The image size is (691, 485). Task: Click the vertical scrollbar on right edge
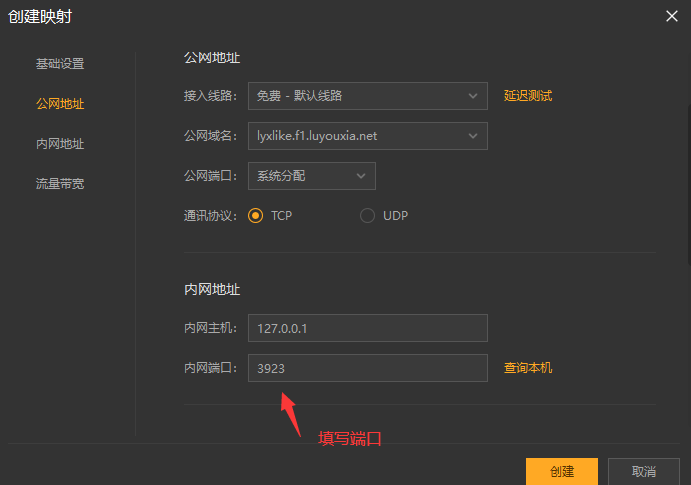689,185
